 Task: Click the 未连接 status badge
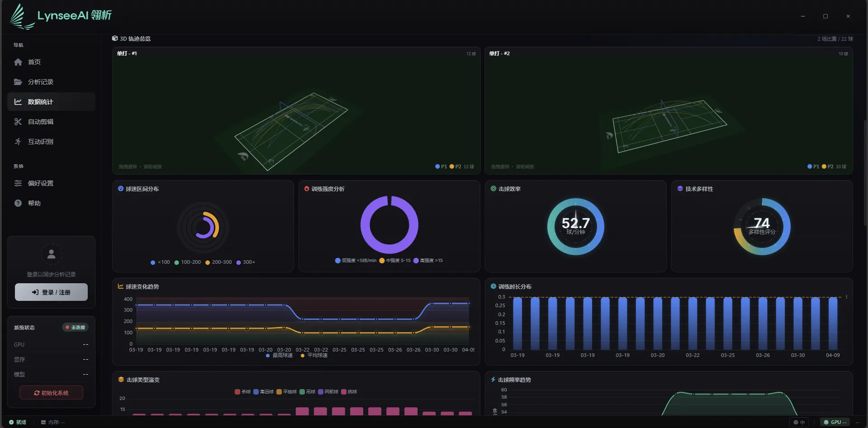(x=75, y=328)
